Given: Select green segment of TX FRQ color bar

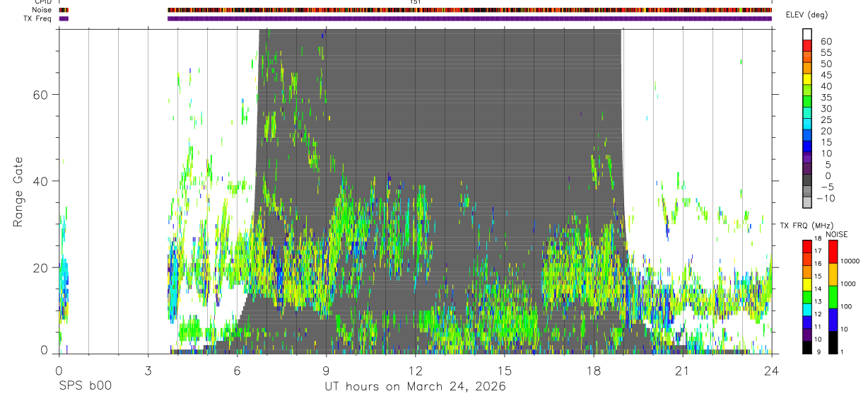Looking at the screenshot, I should click(807, 296).
